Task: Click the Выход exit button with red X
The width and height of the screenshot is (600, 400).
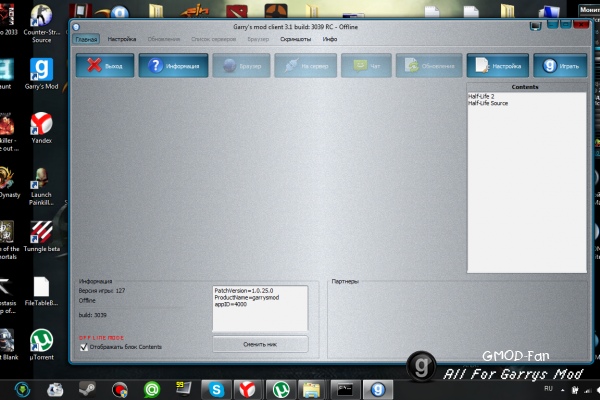Action: (105, 66)
